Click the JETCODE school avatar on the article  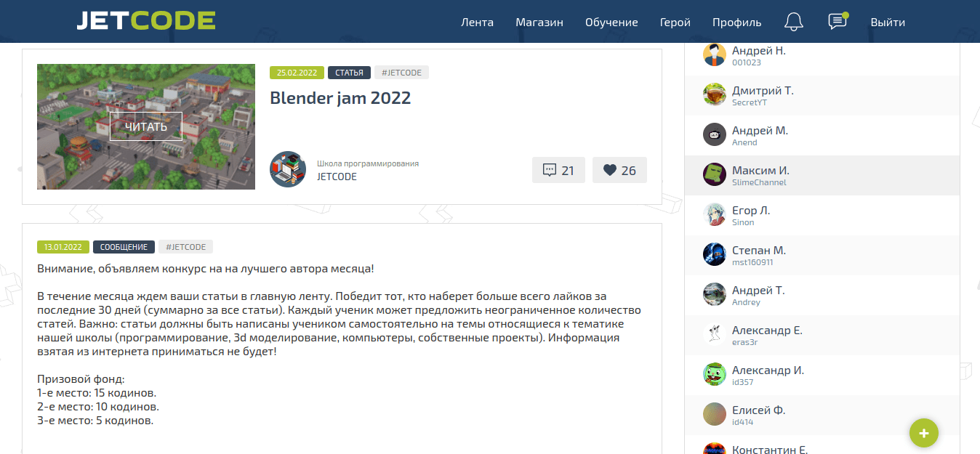coord(288,169)
